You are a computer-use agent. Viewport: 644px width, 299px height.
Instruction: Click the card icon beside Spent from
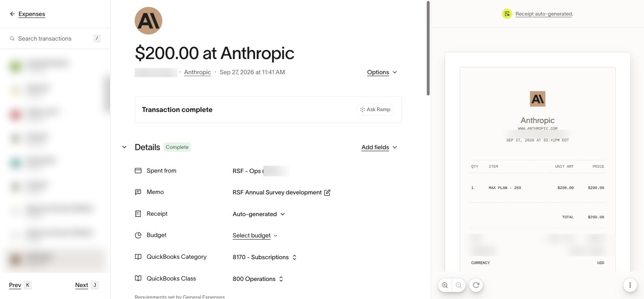138,171
